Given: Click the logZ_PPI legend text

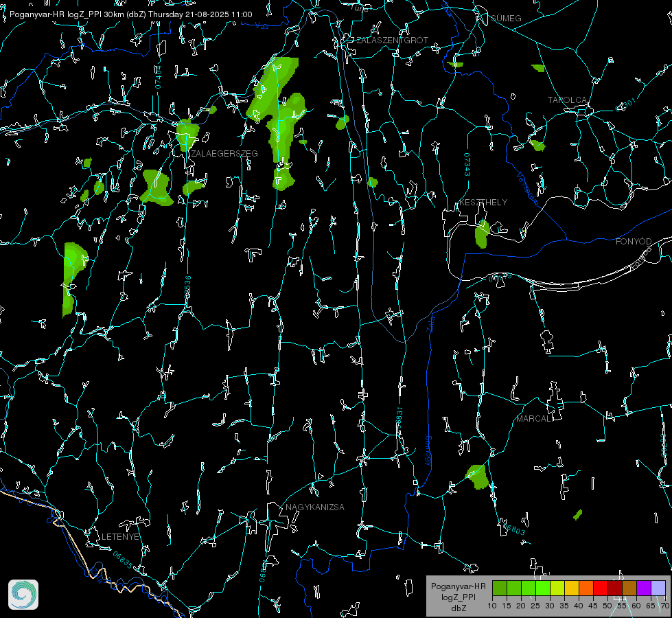Looking at the screenshot, I should [458, 597].
